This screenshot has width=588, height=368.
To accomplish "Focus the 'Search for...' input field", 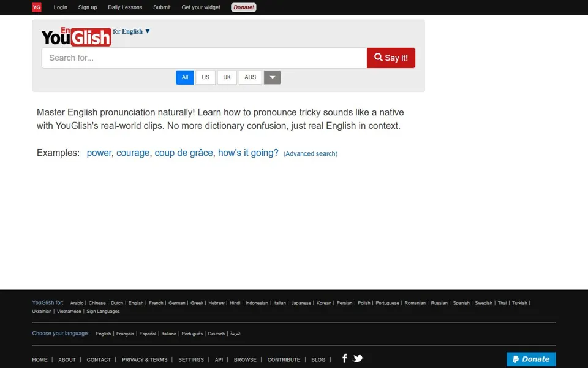I will click(x=204, y=58).
